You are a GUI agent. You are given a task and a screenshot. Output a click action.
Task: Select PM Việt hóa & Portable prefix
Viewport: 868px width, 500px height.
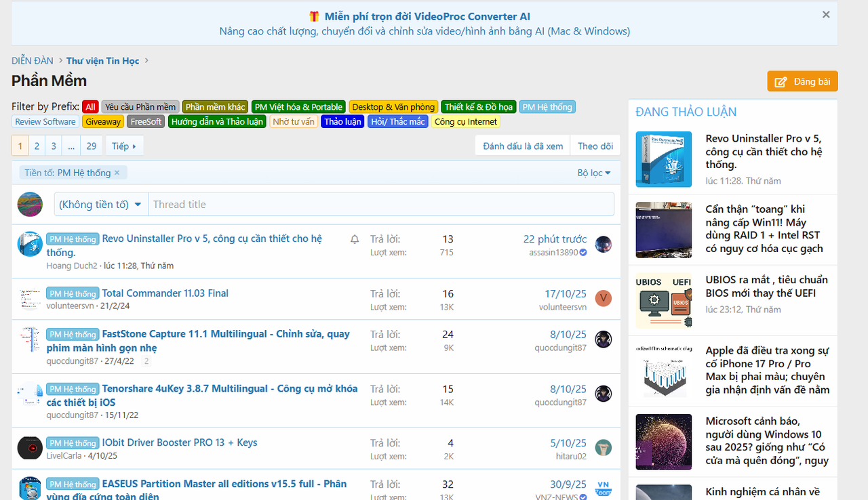(298, 107)
